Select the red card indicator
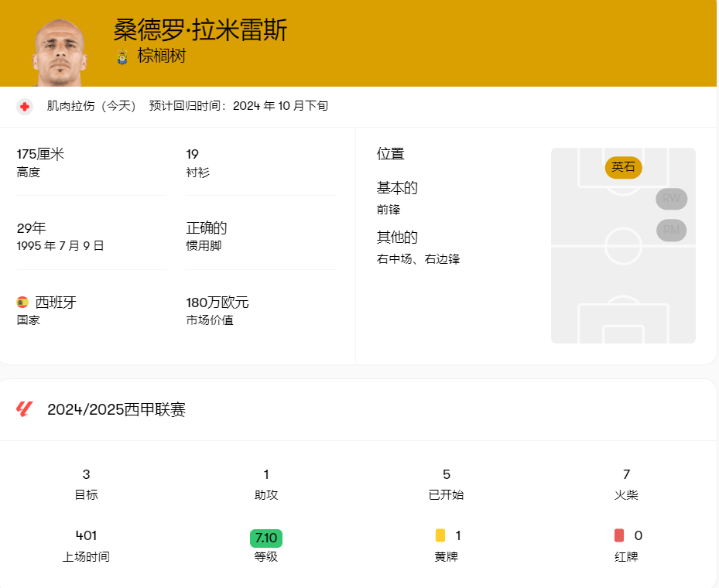 tap(619, 535)
